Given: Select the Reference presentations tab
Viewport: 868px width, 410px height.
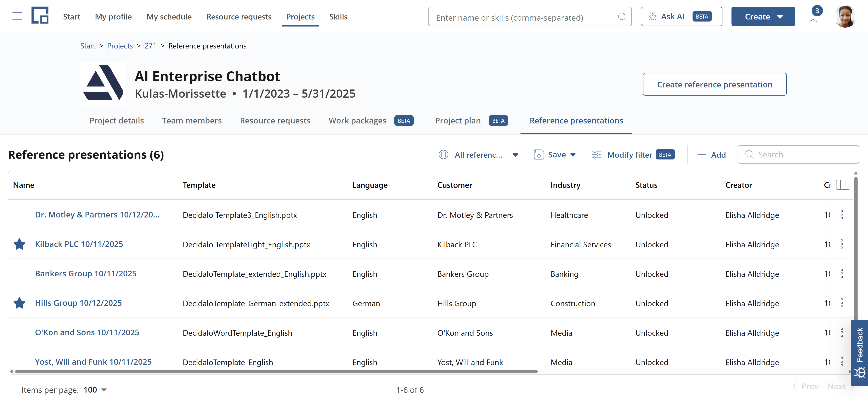Looking at the screenshot, I should click(x=576, y=120).
